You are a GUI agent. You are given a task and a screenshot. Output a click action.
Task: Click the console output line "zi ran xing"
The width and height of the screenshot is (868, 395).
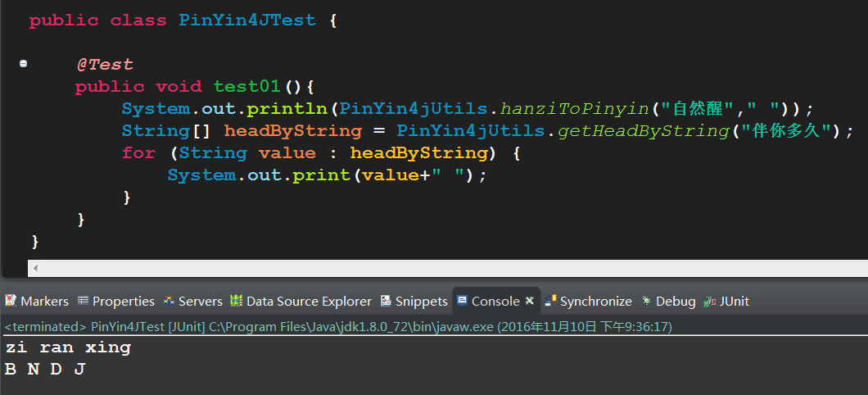click(x=68, y=348)
